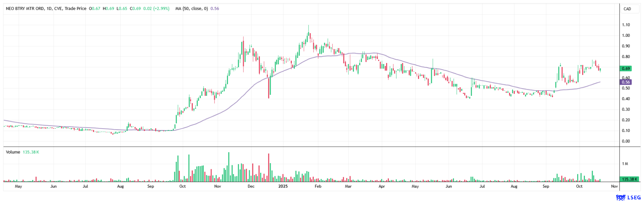Click the Feb label on the time axis
Image resolution: width=644 pixels, height=201 pixels.
(318, 186)
